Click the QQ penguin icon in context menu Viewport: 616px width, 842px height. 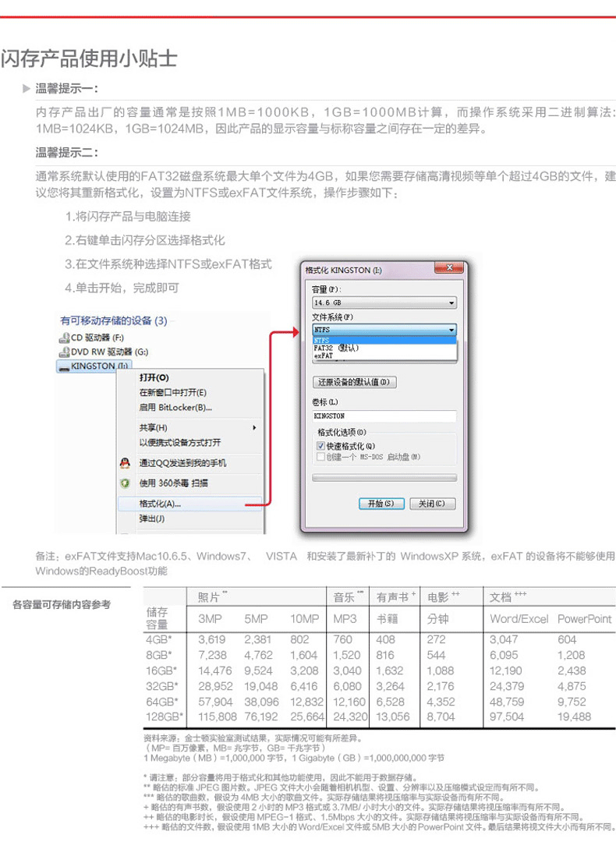click(x=125, y=463)
